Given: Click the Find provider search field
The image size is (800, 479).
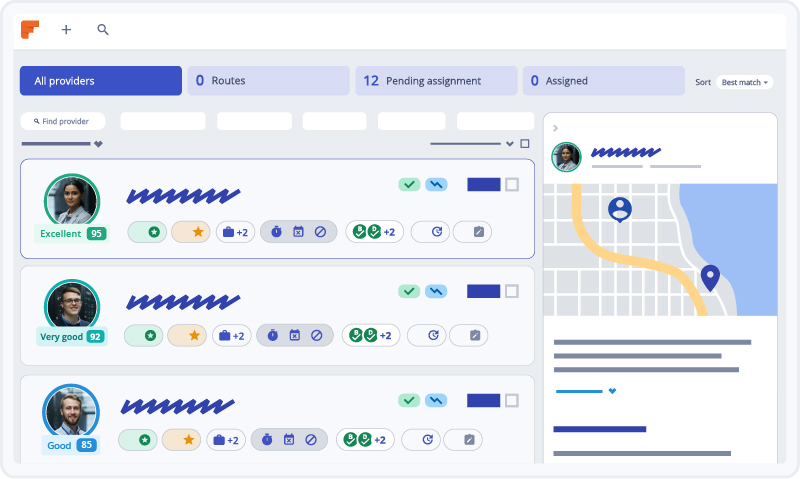Looking at the screenshot, I should [63, 121].
